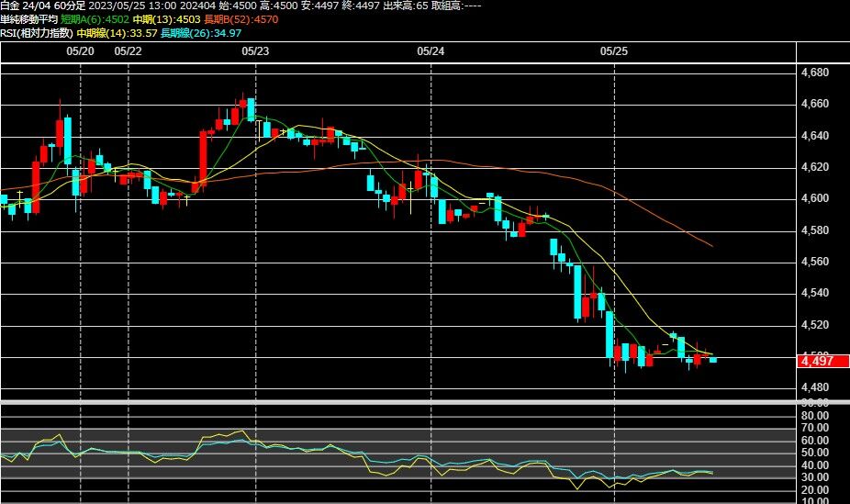Click the 4,540 price axis label
Image resolution: width=850 pixels, height=504 pixels.
[x=815, y=293]
